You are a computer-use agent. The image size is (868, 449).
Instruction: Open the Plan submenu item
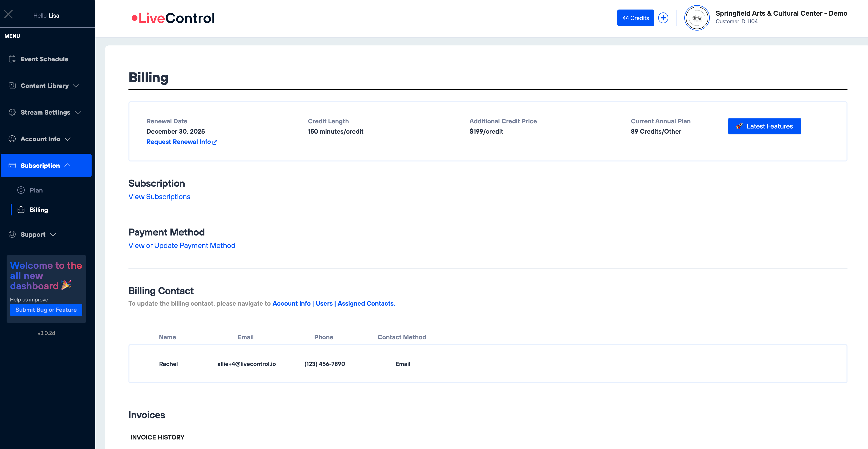pyautogui.click(x=36, y=190)
